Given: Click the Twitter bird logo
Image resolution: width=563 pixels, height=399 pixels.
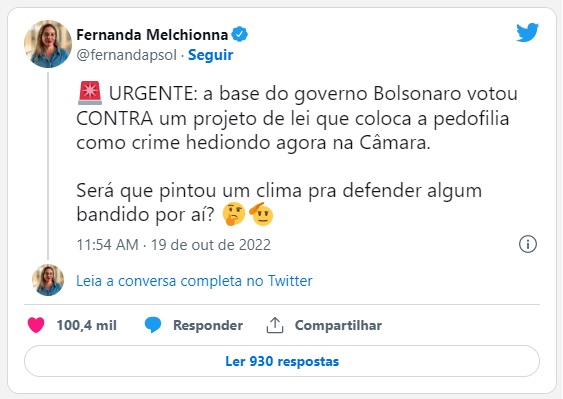Looking at the screenshot, I should [527, 32].
